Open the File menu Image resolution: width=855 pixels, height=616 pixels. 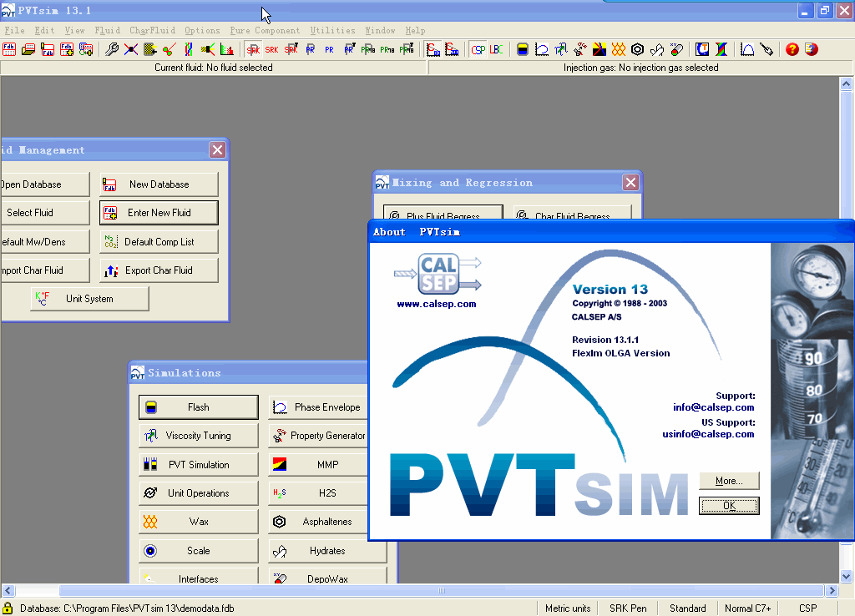coord(15,31)
